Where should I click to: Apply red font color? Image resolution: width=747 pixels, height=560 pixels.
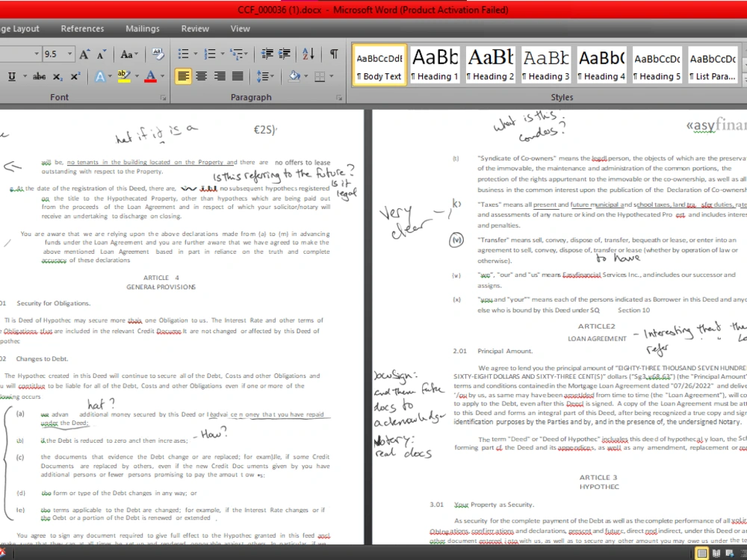pyautogui.click(x=151, y=76)
